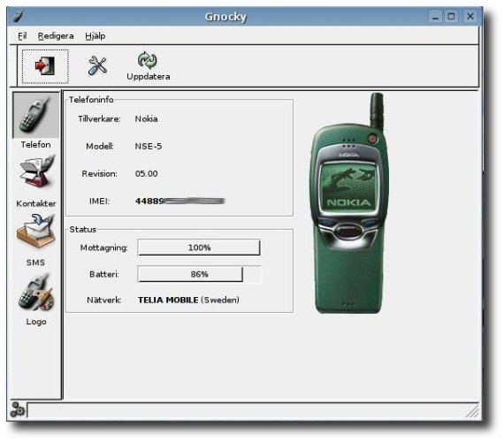Click the 'Tillverkare:' label

[x=99, y=119]
